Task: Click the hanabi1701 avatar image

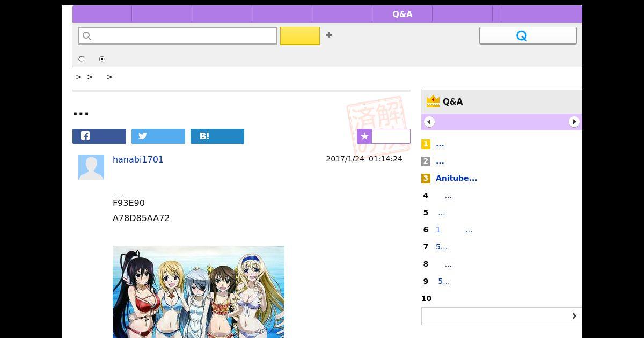Action: pyautogui.click(x=91, y=167)
